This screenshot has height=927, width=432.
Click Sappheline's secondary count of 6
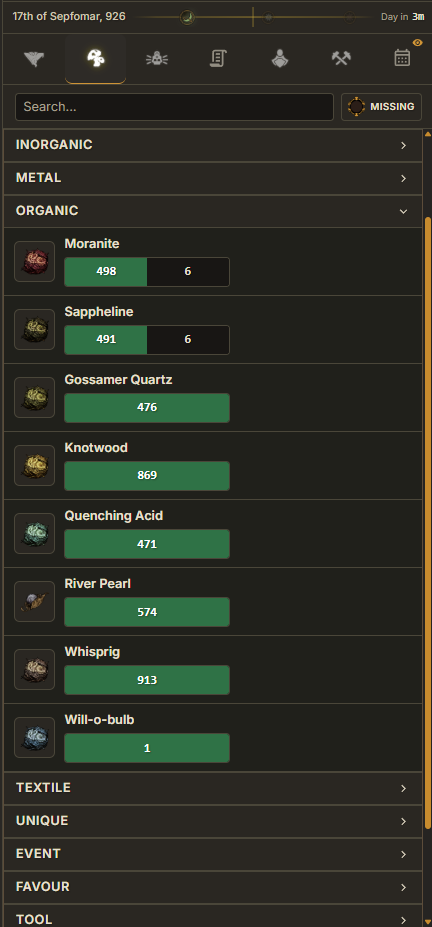pyautogui.click(x=188, y=339)
